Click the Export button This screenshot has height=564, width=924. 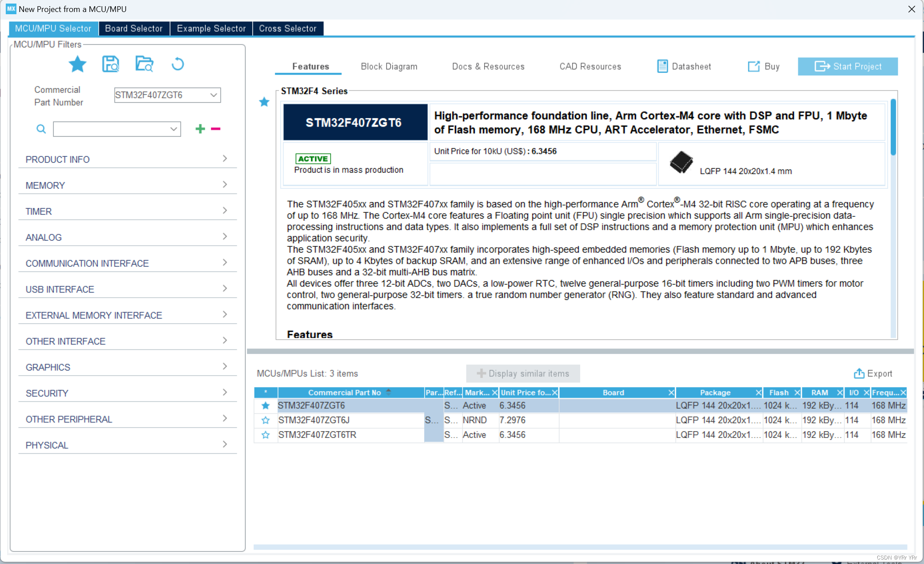point(873,373)
